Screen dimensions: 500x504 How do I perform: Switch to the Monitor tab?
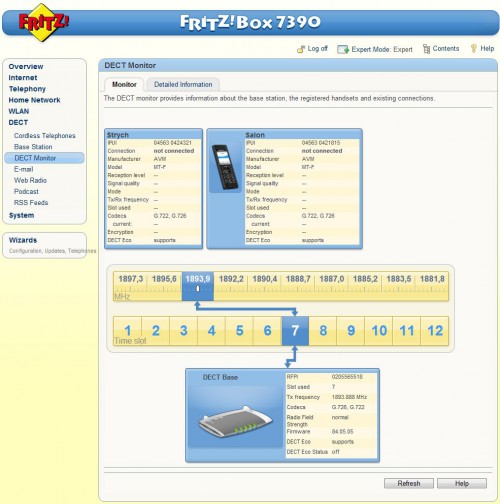pyautogui.click(x=124, y=84)
